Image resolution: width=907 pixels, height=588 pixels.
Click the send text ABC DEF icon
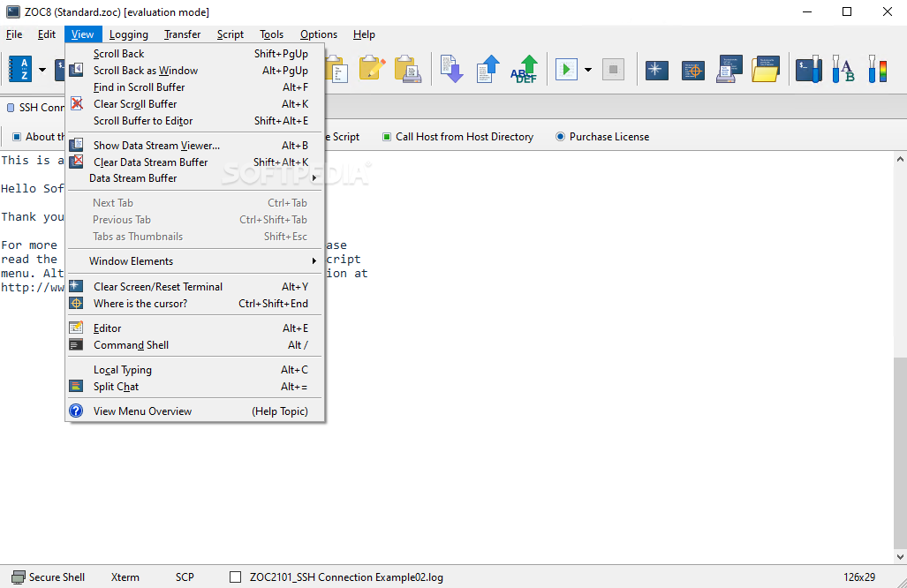pyautogui.click(x=524, y=70)
